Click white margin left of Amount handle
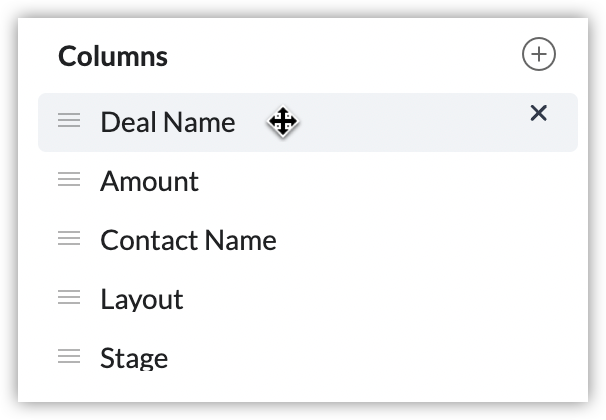The width and height of the screenshot is (606, 420). 38,181
